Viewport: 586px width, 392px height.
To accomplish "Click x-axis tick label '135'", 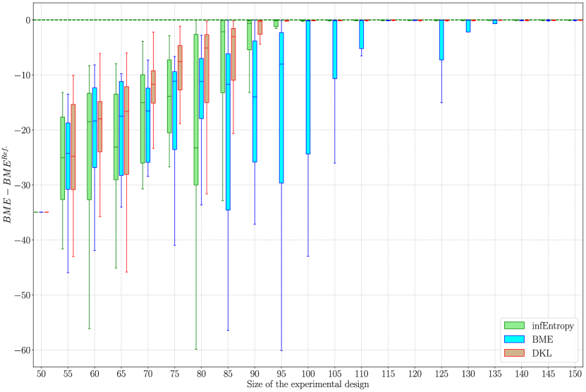I will [495, 374].
